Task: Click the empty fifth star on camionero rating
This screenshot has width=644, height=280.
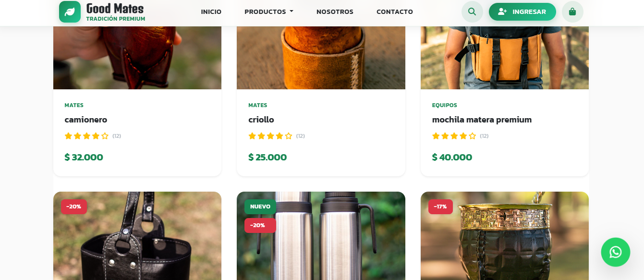Action: tap(106, 136)
